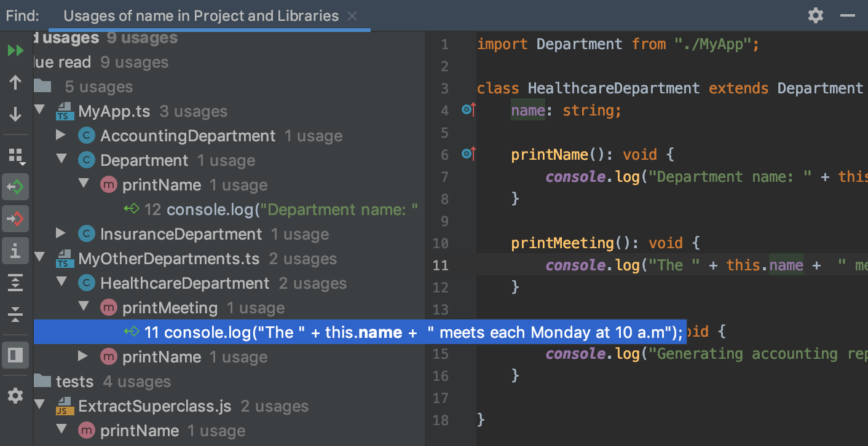Click the folder icon beside 5 usages
The width and height of the screenshot is (868, 446).
(x=42, y=86)
